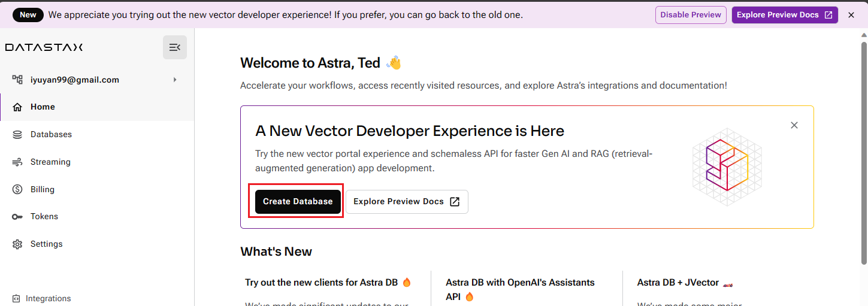Viewport: 868px width, 306px height.
Task: Click the Databases stack icon
Action: pyautogui.click(x=17, y=135)
